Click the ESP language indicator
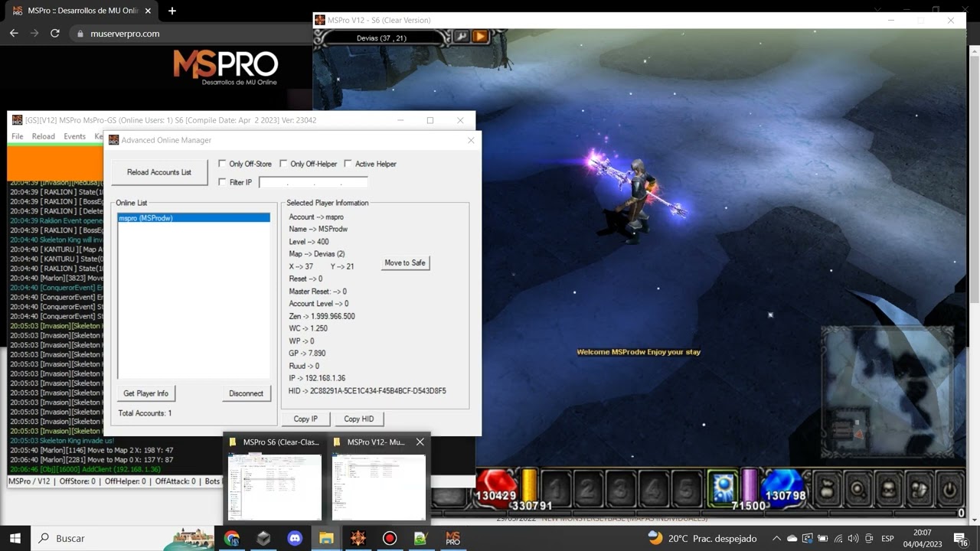This screenshot has height=551, width=980. coord(887,539)
